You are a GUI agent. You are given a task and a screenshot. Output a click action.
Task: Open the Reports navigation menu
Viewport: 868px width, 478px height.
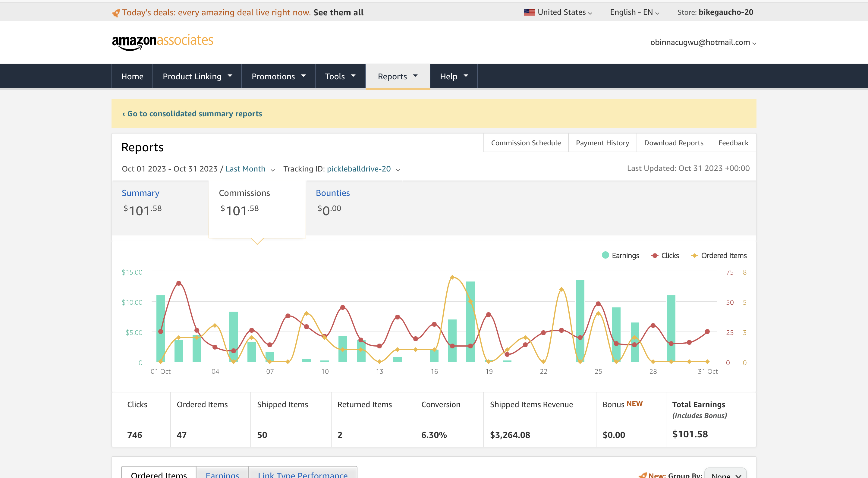(398, 77)
